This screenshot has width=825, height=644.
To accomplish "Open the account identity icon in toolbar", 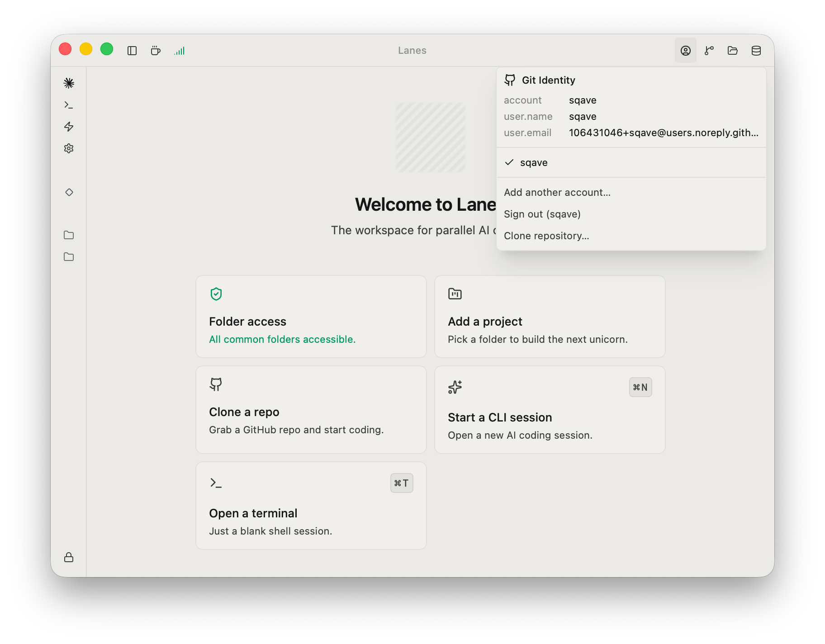I will (x=686, y=51).
